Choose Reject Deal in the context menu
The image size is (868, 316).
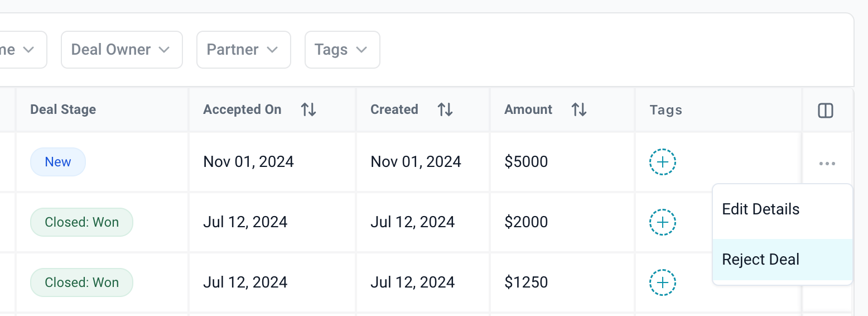tap(760, 260)
